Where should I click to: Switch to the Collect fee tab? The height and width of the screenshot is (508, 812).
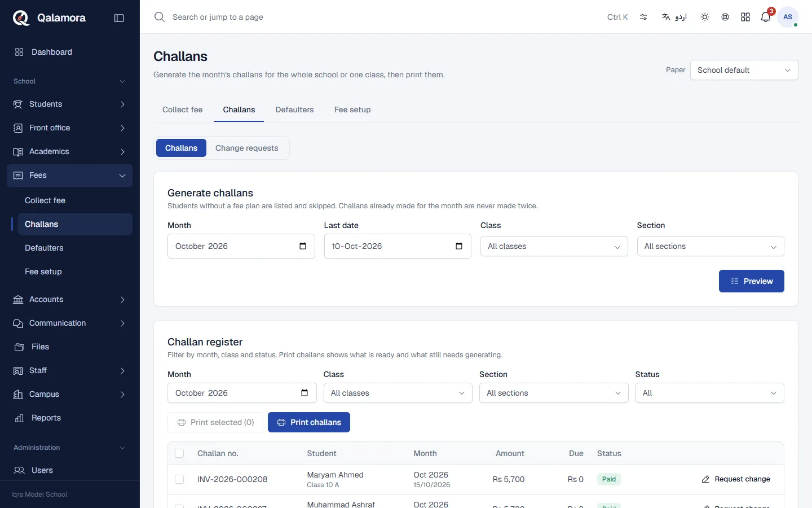click(x=182, y=110)
